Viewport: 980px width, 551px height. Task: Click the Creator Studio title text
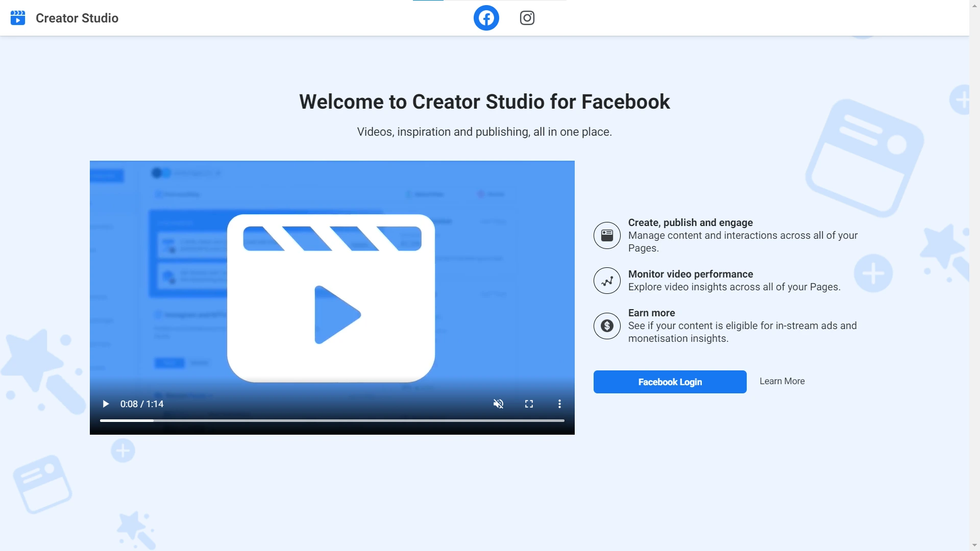tap(77, 18)
